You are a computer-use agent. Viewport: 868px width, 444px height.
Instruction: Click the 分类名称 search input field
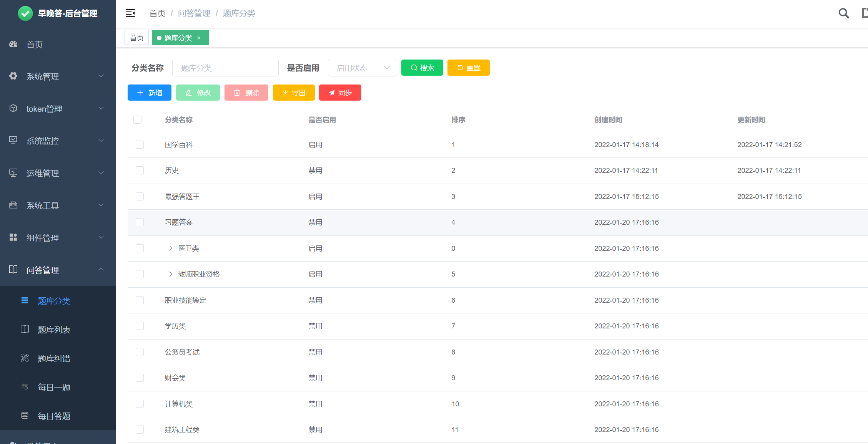tap(225, 68)
